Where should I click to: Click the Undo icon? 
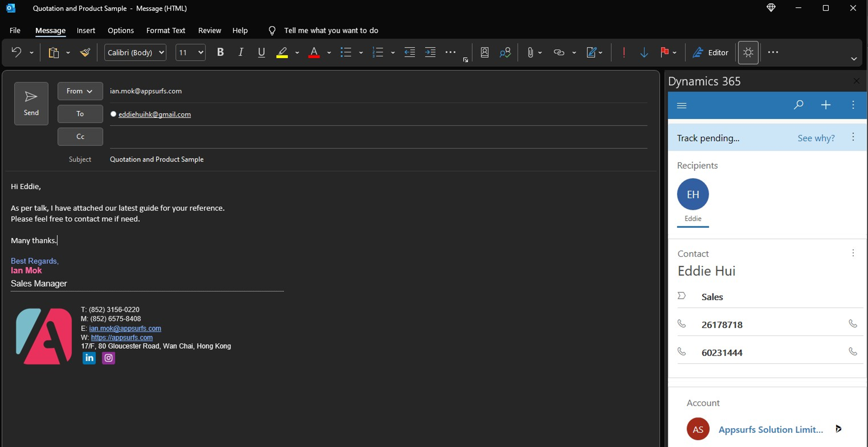(x=16, y=52)
